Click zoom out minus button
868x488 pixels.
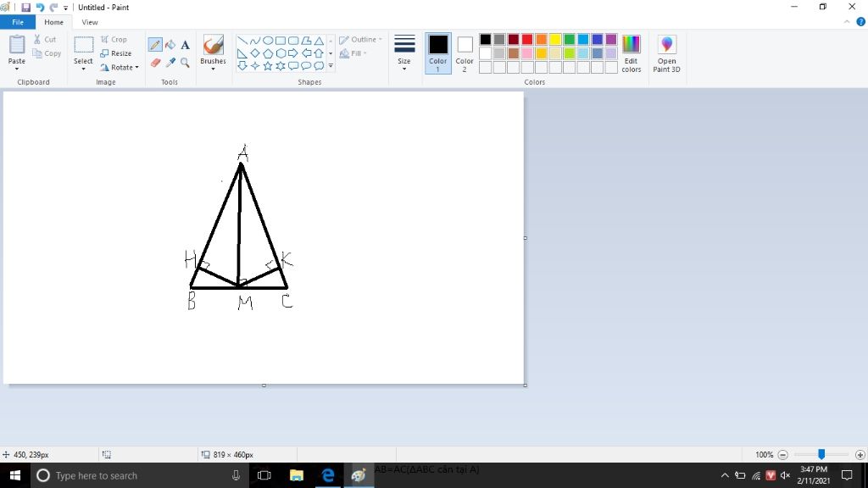point(782,455)
